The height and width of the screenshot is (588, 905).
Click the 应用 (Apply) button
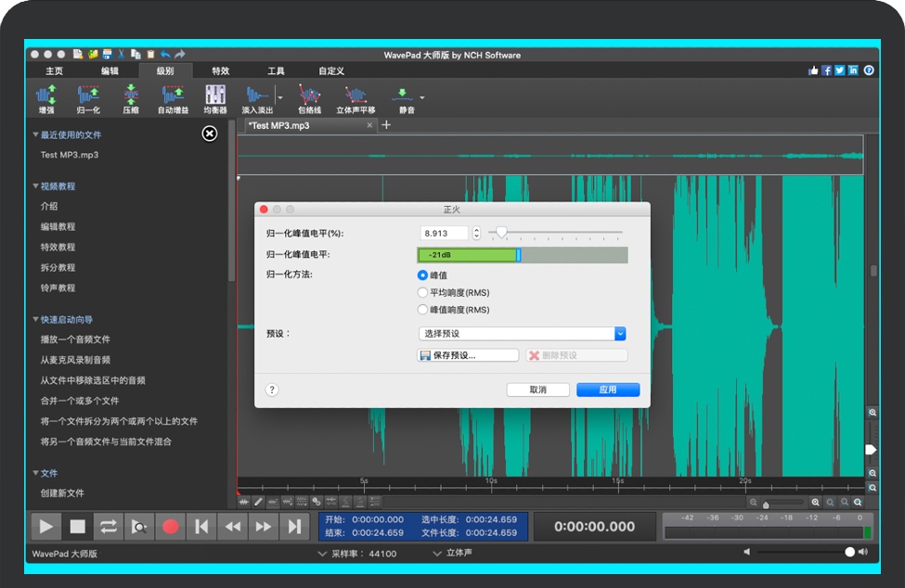607,390
